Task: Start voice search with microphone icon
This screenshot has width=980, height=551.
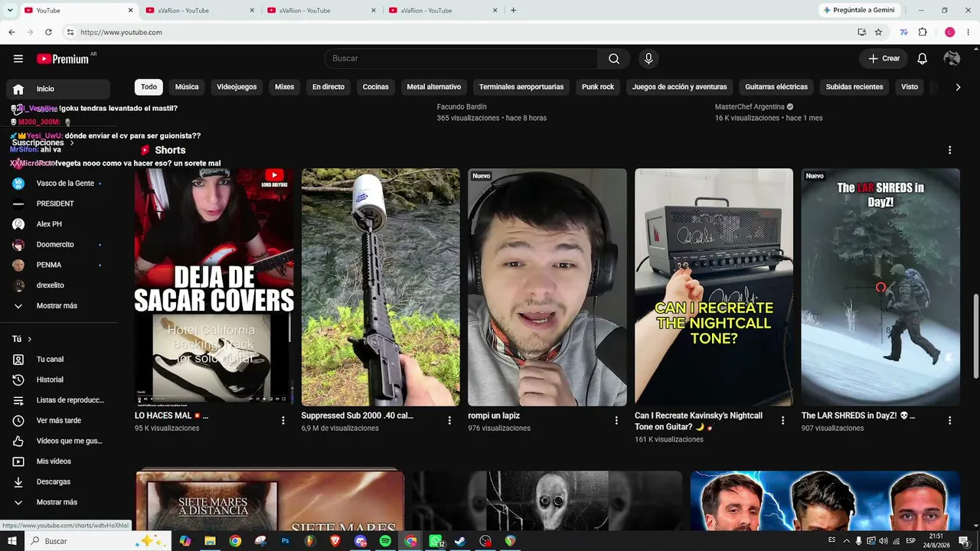Action: pos(648,59)
